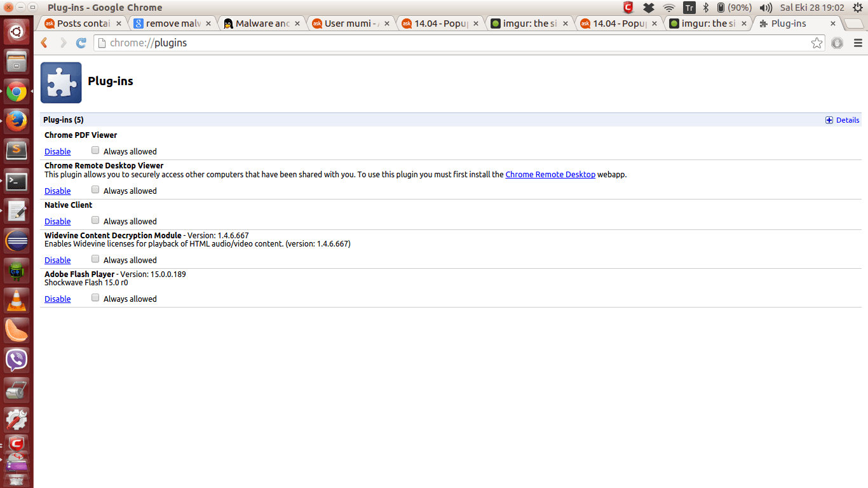Open the green Android robot app icon
The image size is (868, 488).
17,271
